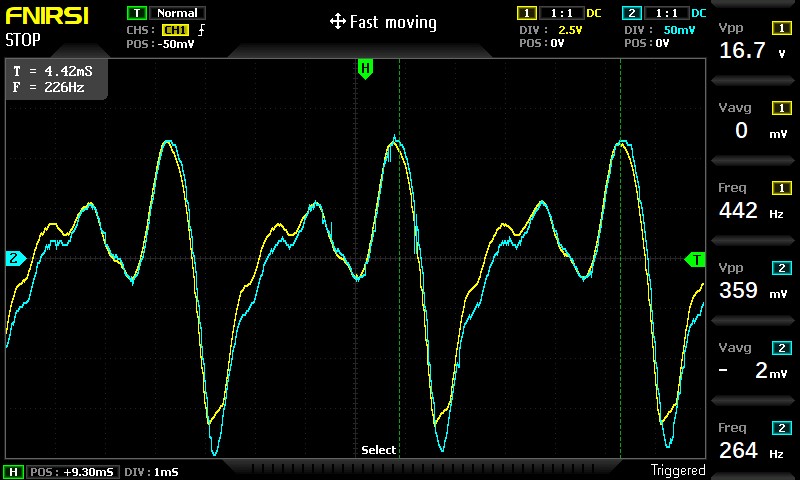The height and width of the screenshot is (480, 800).
Task: Click the cyan channel 2 badge
Action: 630,14
